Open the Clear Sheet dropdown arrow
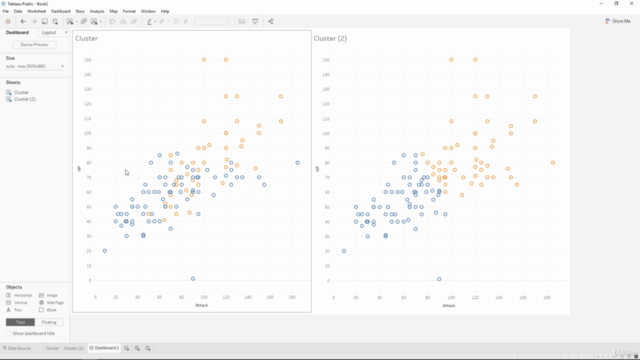This screenshot has height=360, width=640. point(101,22)
